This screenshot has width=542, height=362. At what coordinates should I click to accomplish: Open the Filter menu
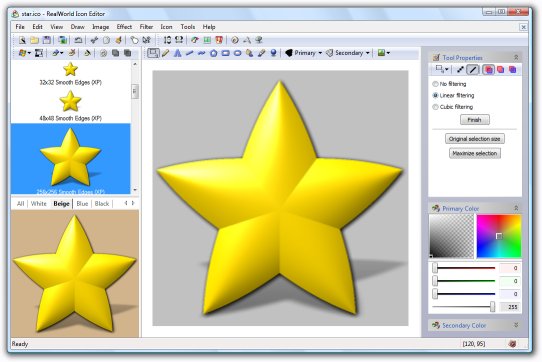[x=146, y=27]
